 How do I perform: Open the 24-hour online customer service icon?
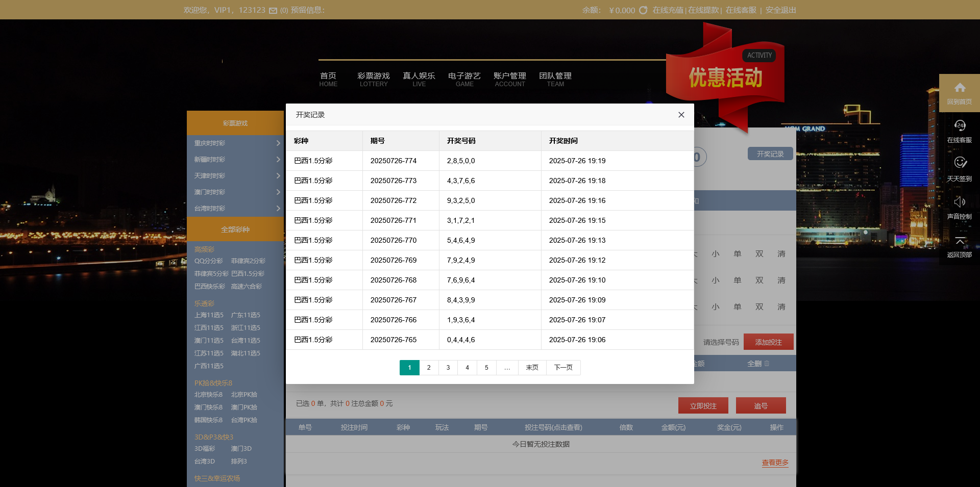(960, 125)
